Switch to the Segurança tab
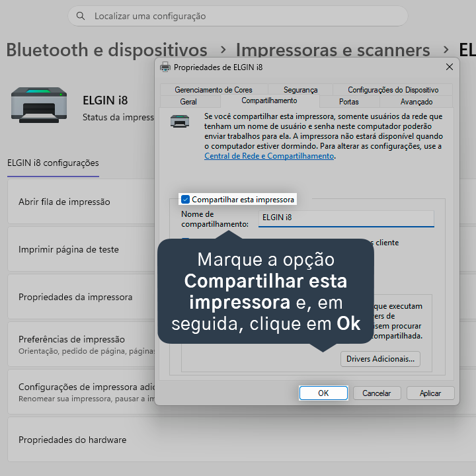The image size is (476, 476). (x=300, y=90)
